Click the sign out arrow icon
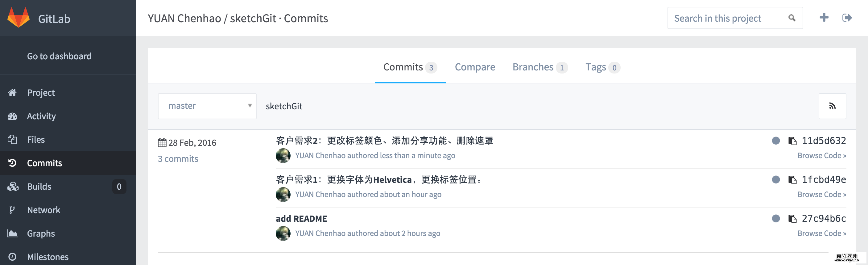This screenshot has width=868, height=265. (x=847, y=18)
